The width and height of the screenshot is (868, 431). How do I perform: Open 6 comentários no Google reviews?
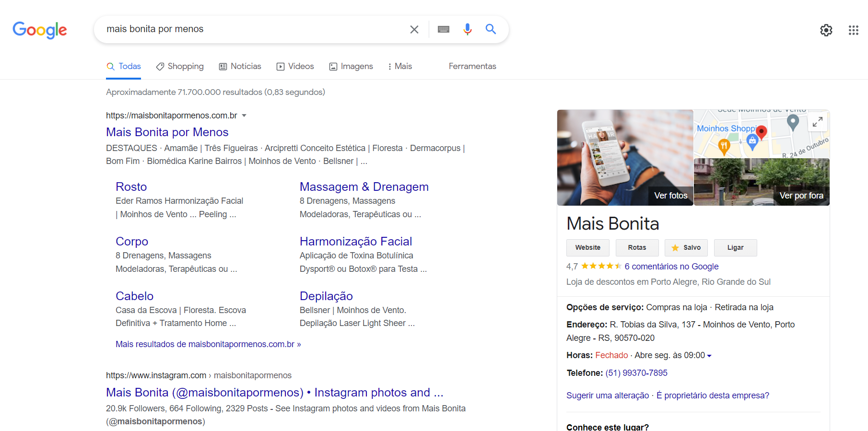(x=671, y=267)
